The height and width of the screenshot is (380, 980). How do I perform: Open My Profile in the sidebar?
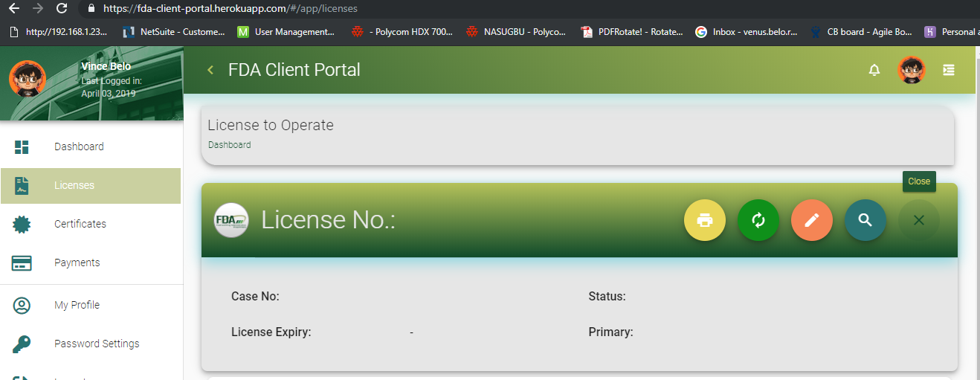(x=91, y=305)
